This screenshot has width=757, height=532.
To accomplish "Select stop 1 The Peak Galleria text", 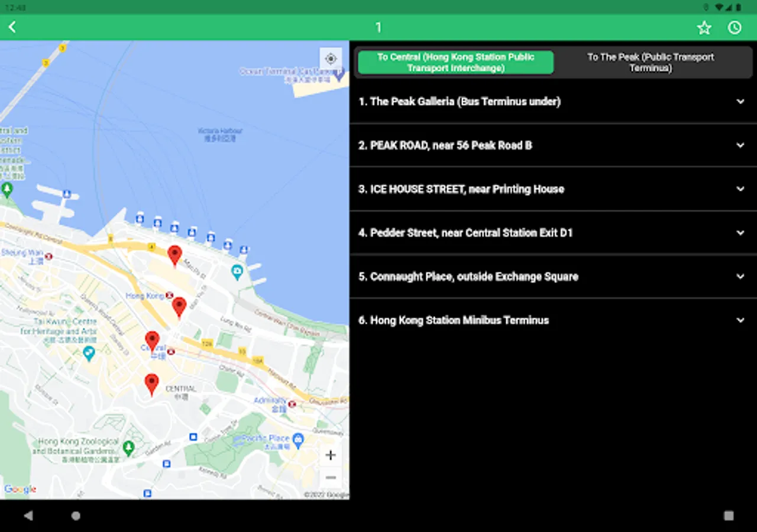I will [460, 102].
